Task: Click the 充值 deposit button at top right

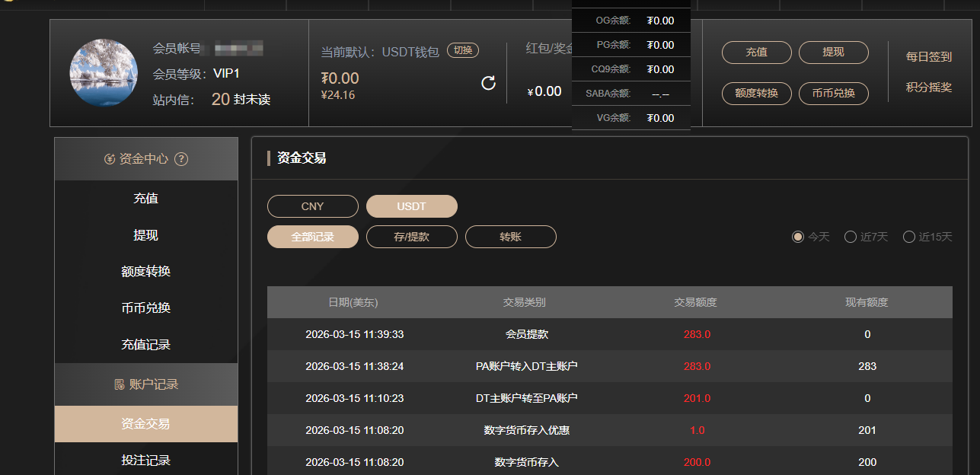Action: (756, 53)
